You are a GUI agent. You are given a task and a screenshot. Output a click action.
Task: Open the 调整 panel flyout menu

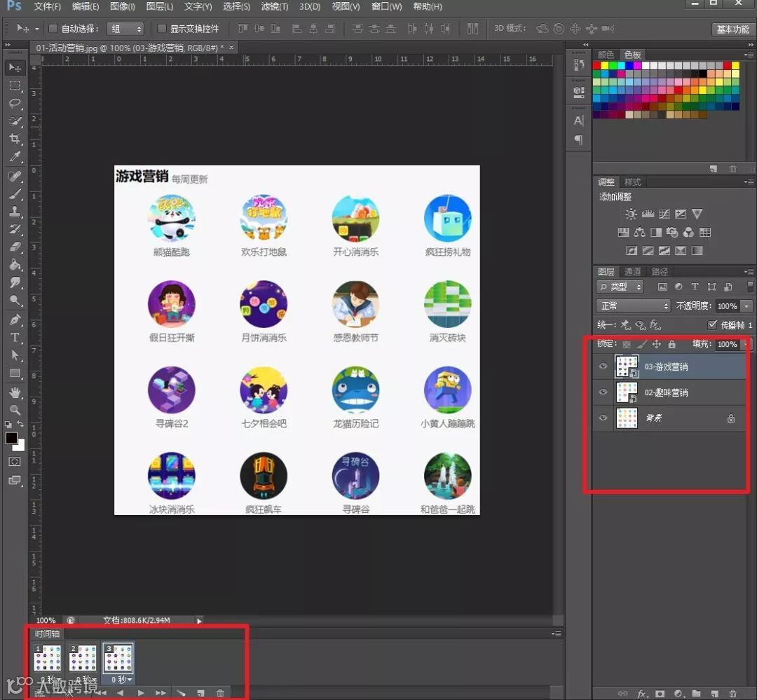(748, 182)
